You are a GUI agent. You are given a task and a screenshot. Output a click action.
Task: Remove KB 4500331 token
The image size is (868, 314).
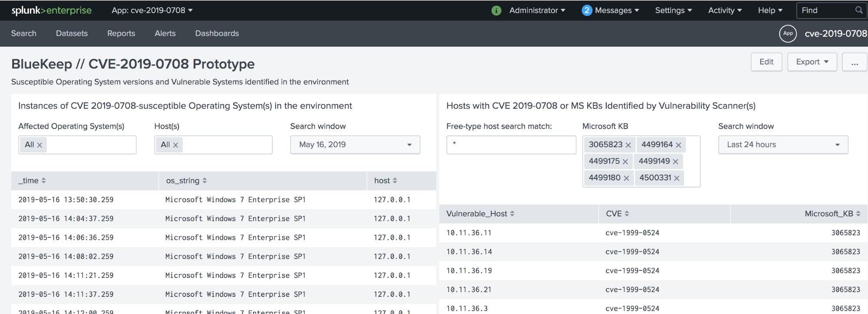tap(677, 178)
